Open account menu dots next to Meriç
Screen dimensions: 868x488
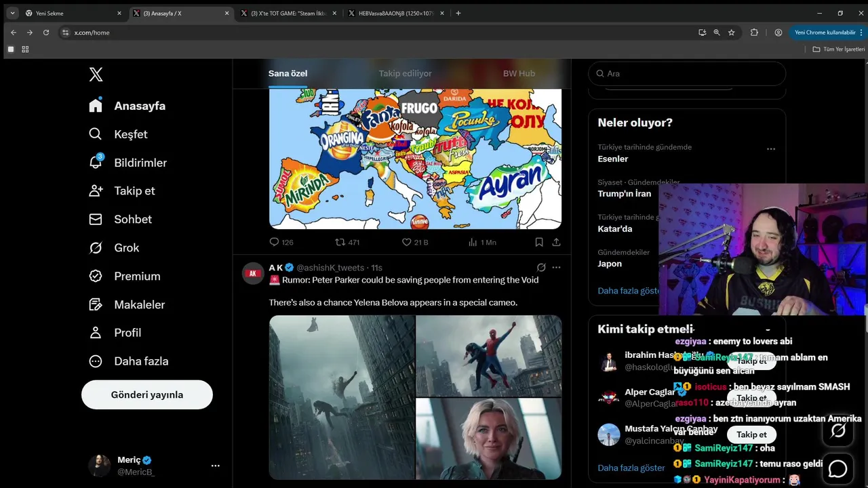tap(216, 466)
